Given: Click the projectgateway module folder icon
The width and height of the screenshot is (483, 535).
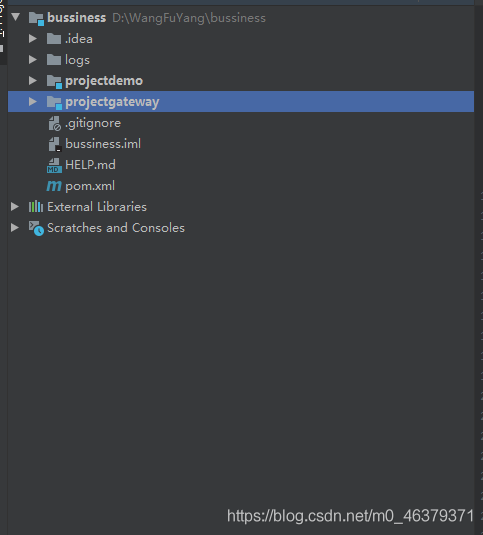Looking at the screenshot, I should [x=54, y=102].
